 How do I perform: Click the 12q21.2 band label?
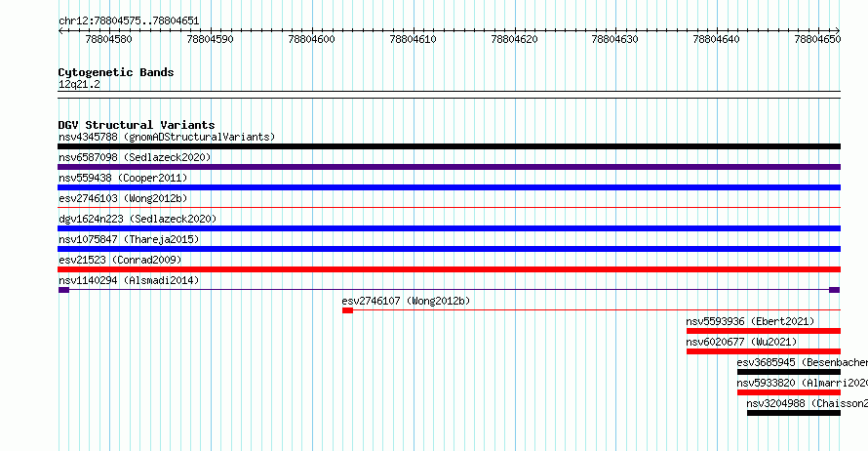(79, 85)
